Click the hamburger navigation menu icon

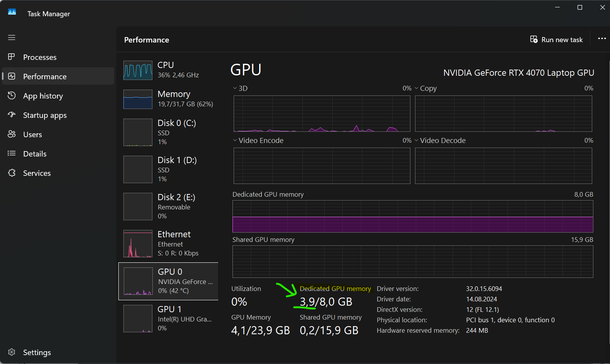12,37
